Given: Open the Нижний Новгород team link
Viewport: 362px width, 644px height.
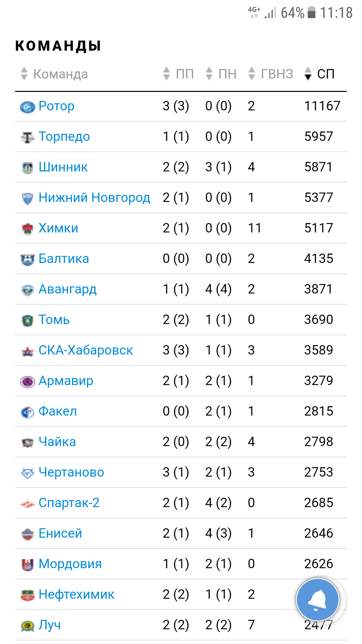Looking at the screenshot, I should 94,198.
